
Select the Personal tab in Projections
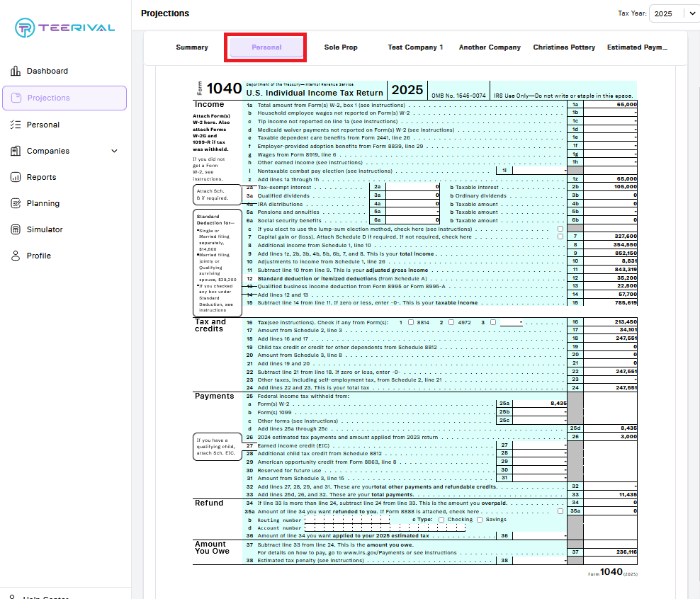click(x=266, y=47)
